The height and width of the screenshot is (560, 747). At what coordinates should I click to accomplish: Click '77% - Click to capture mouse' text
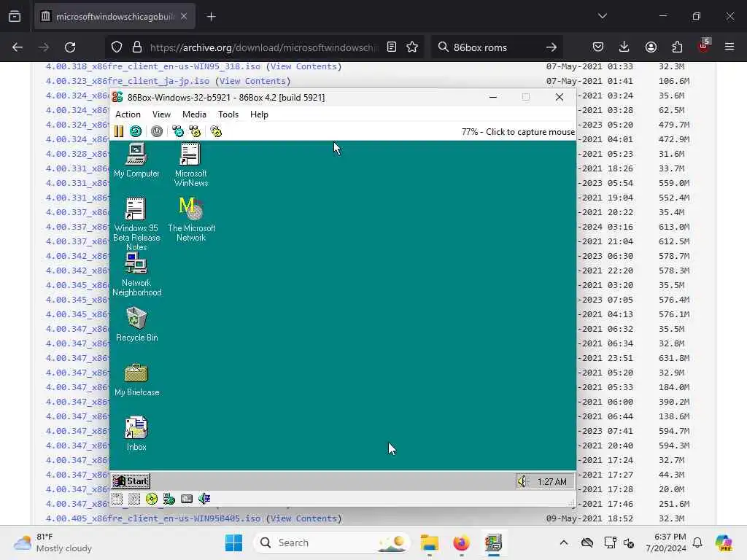point(518,132)
